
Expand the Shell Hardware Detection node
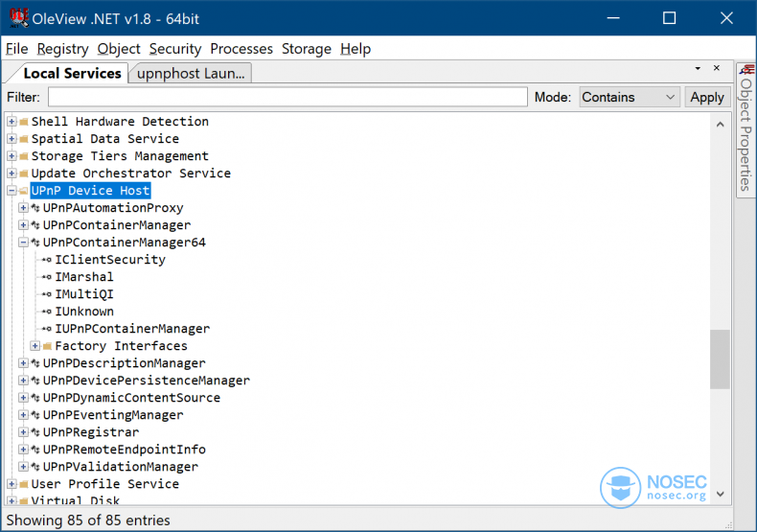[x=11, y=122]
